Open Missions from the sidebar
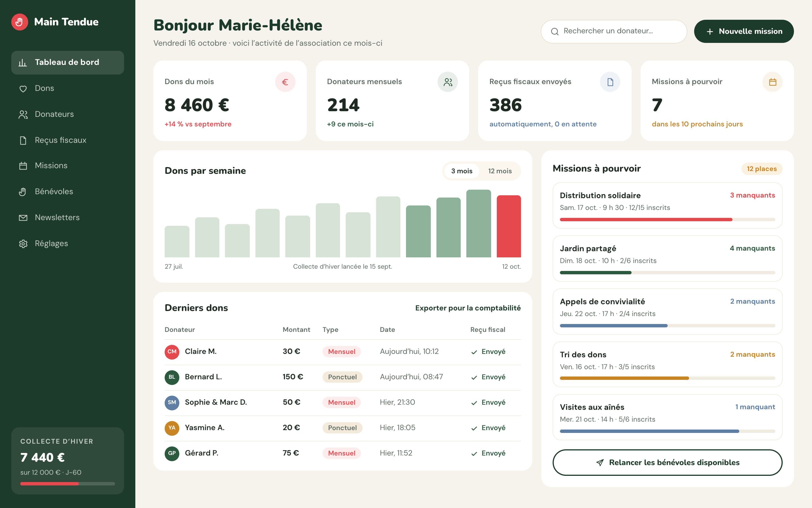 click(67, 166)
